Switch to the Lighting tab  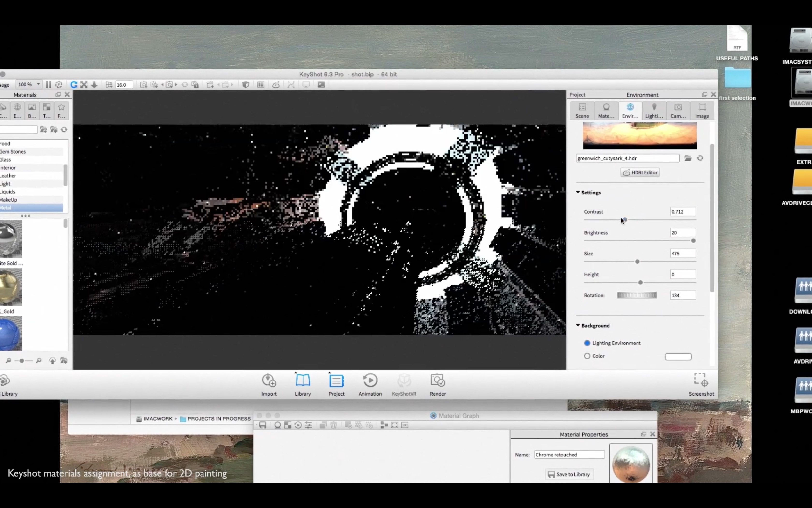coord(654,111)
